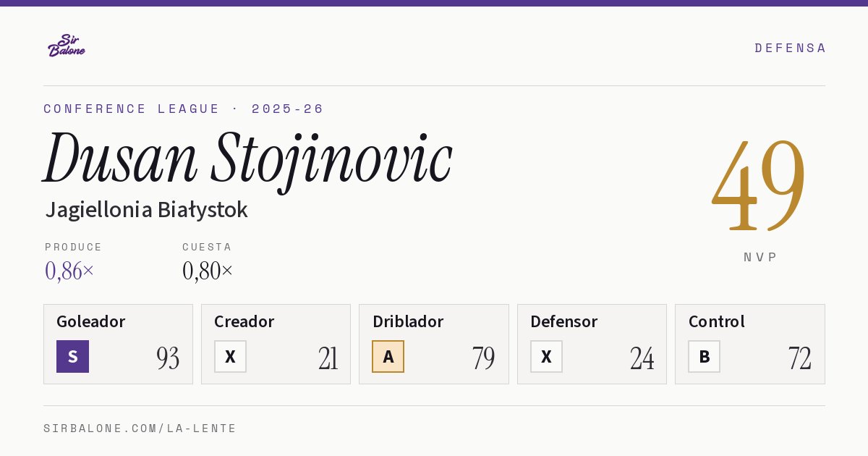This screenshot has height=456, width=868.
Task: Click the CUESTA label
Action: pos(207,247)
